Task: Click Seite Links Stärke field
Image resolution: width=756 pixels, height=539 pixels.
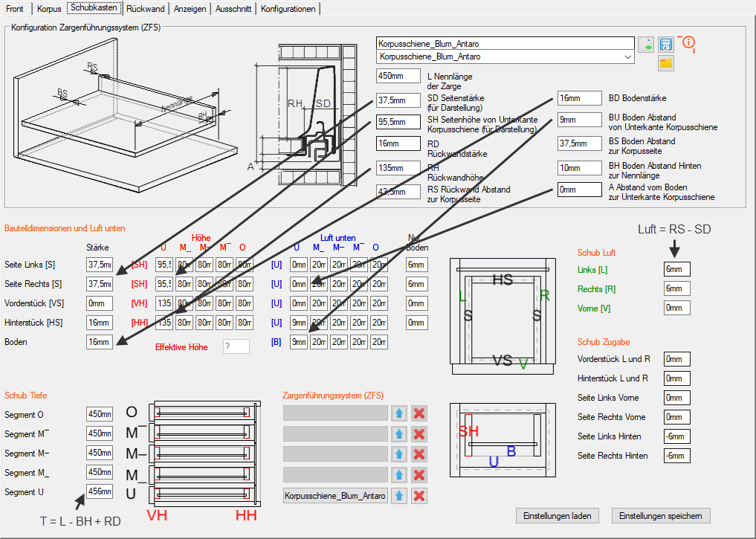Action: pos(100,265)
